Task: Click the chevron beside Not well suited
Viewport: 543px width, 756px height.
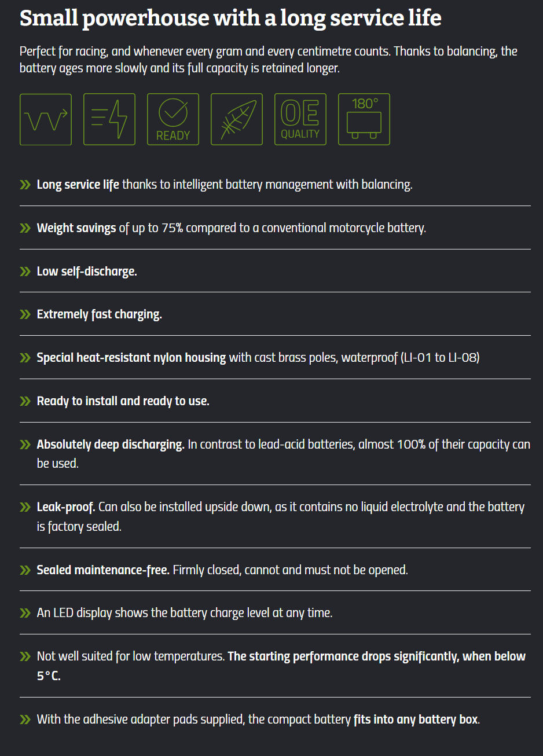Action: click(25, 656)
